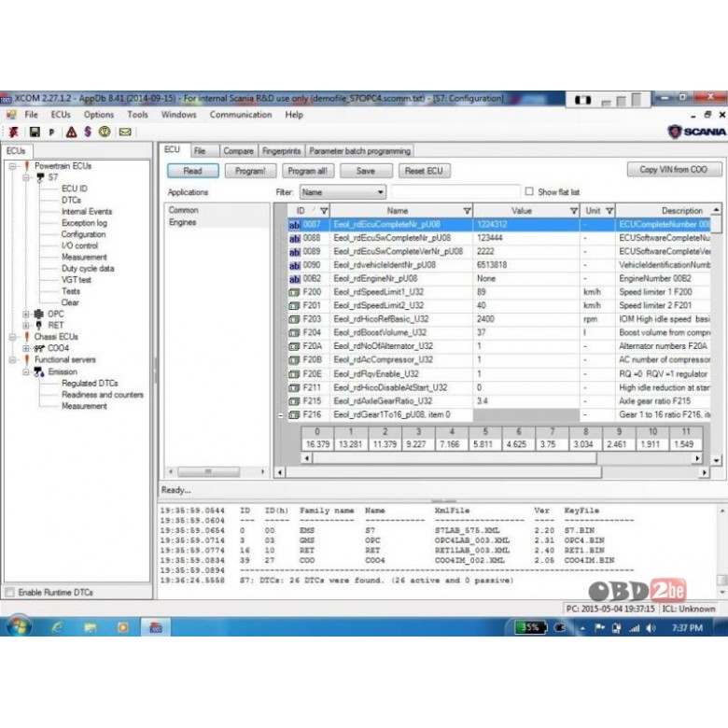Click the 'ab' icon of row 0087
This screenshot has height=728, width=728.
coord(294,225)
